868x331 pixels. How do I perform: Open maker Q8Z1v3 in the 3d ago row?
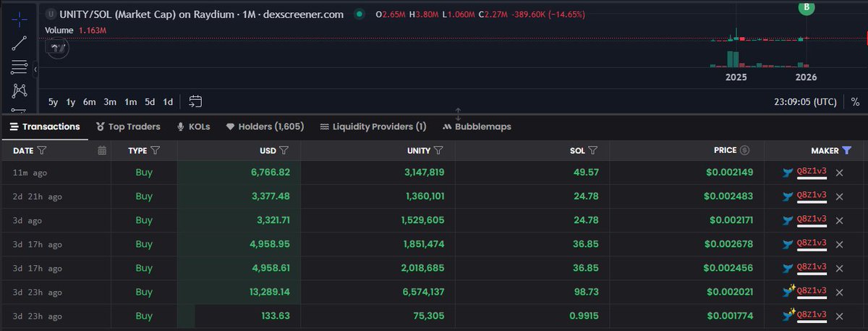812,219
